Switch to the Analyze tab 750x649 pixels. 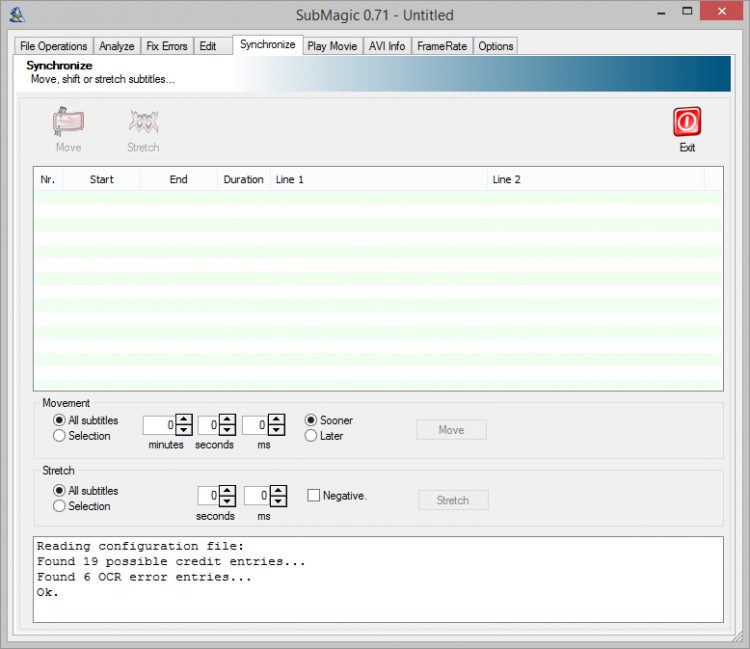(117, 46)
